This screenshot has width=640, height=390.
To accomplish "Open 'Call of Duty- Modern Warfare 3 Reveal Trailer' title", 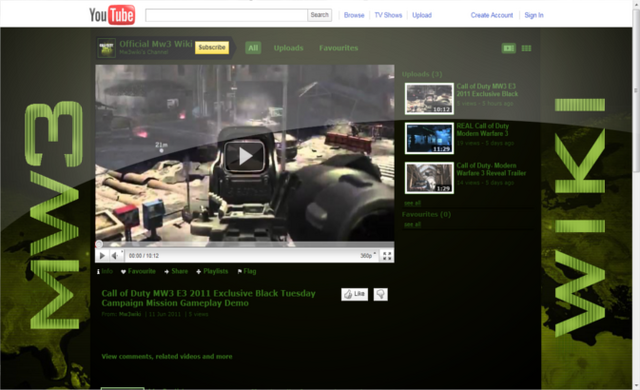I will tap(491, 169).
